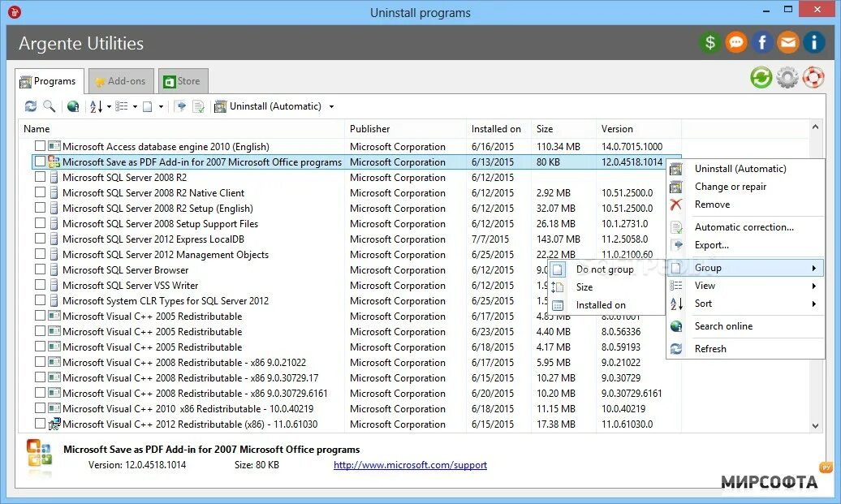Click the lifebuoy help icon
Viewport: 841px width, 504px height.
click(x=813, y=78)
